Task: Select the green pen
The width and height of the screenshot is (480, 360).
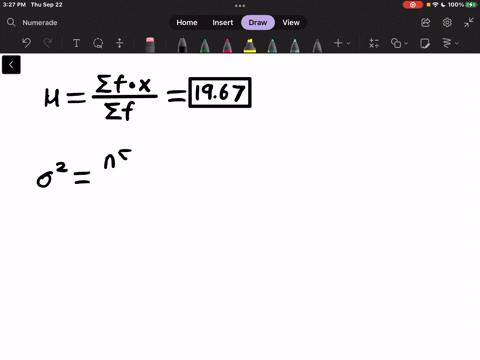Action: [205, 45]
